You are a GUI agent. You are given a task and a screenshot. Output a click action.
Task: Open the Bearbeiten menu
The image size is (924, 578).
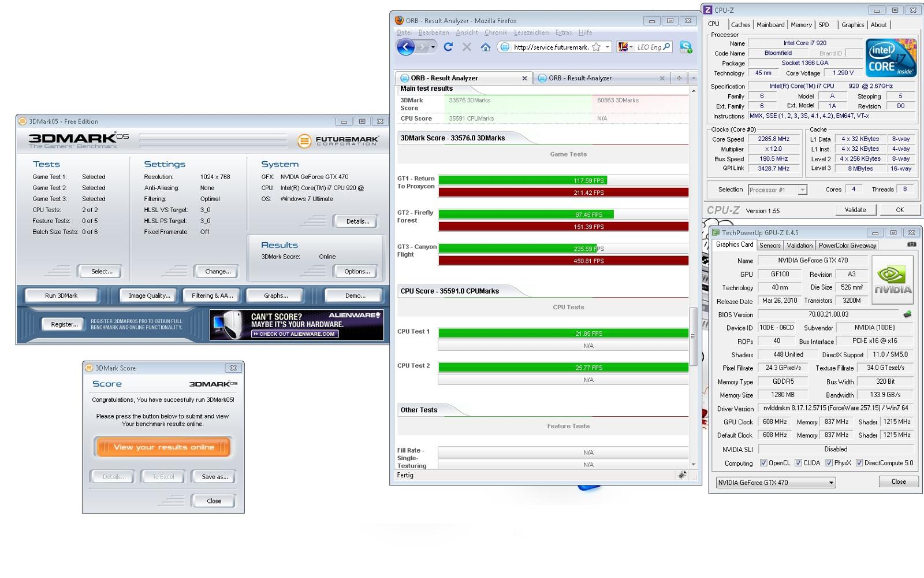433,32
